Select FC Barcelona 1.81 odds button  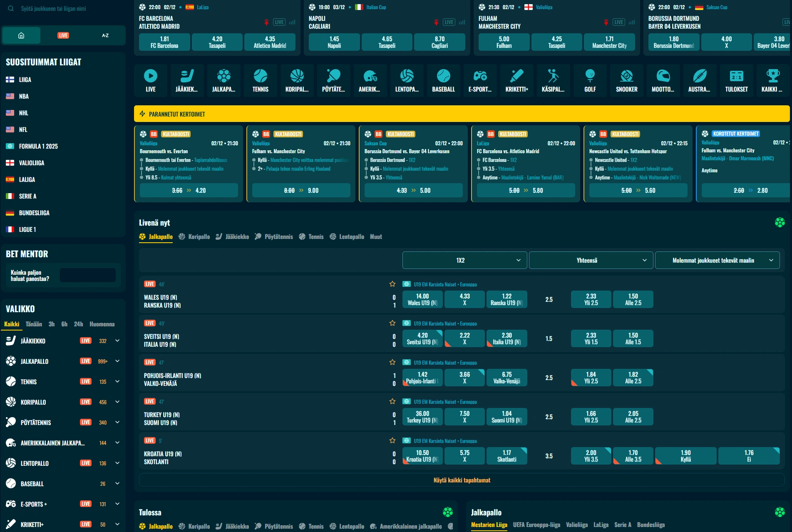164,42
